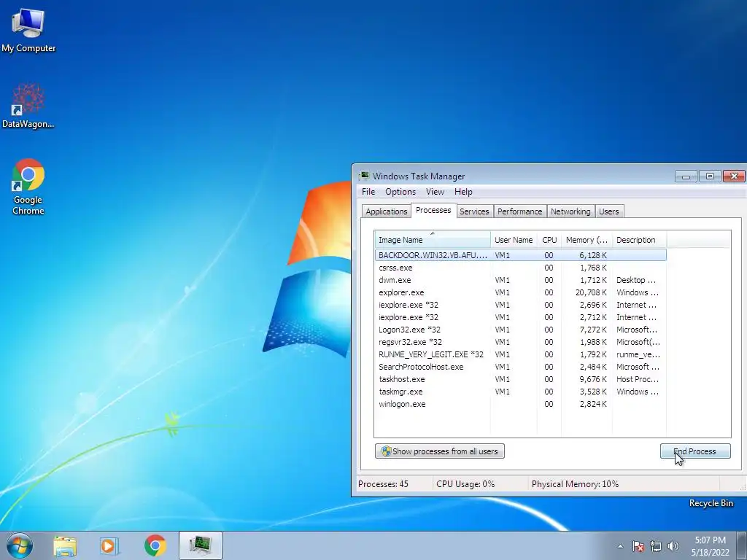Screen dimensions: 747x560
Task: Switch to the Applications tab
Action: [387, 211]
